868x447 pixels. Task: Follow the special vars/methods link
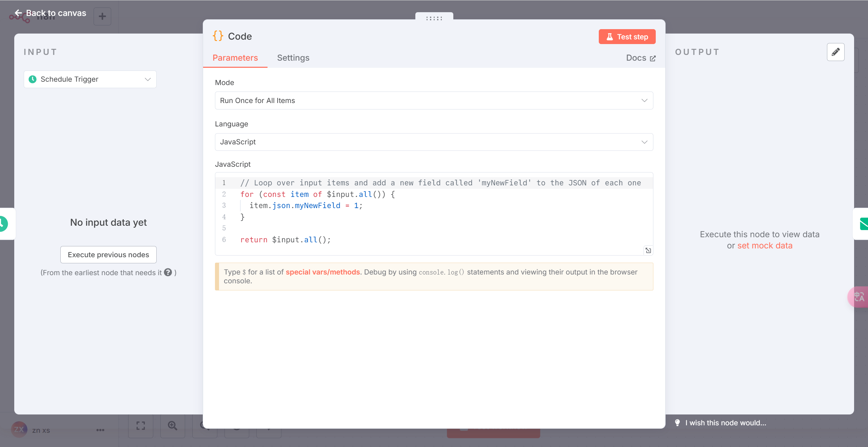tap(322, 272)
